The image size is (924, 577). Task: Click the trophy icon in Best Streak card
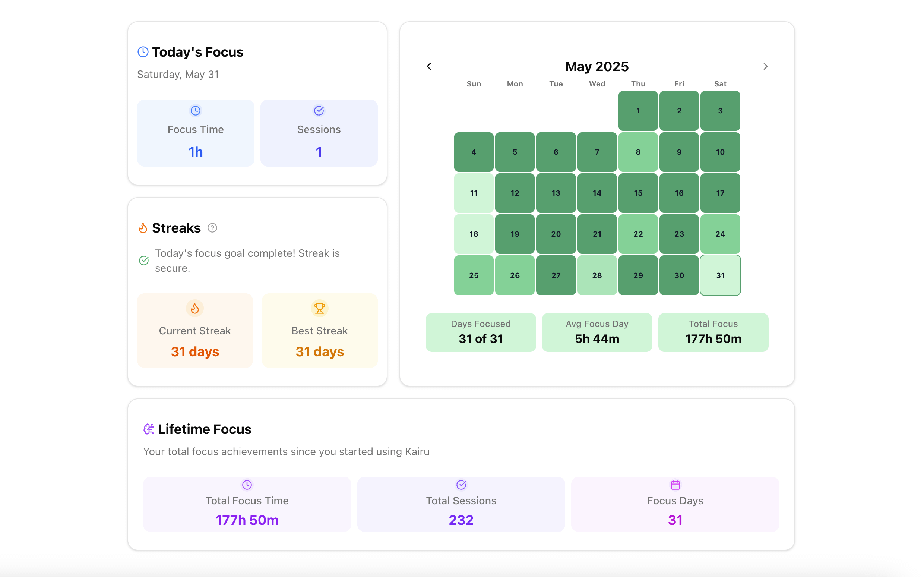coord(320,308)
